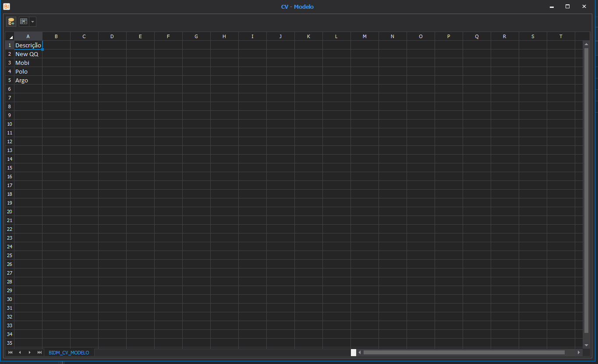Maximize the CV - Modelo window
This screenshot has width=598, height=364.
568,7
